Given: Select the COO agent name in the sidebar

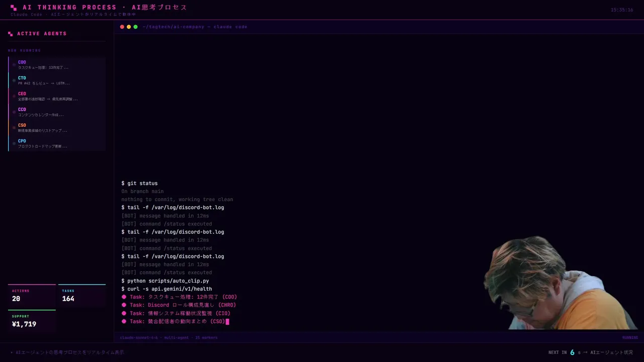Looking at the screenshot, I should click(22, 62).
